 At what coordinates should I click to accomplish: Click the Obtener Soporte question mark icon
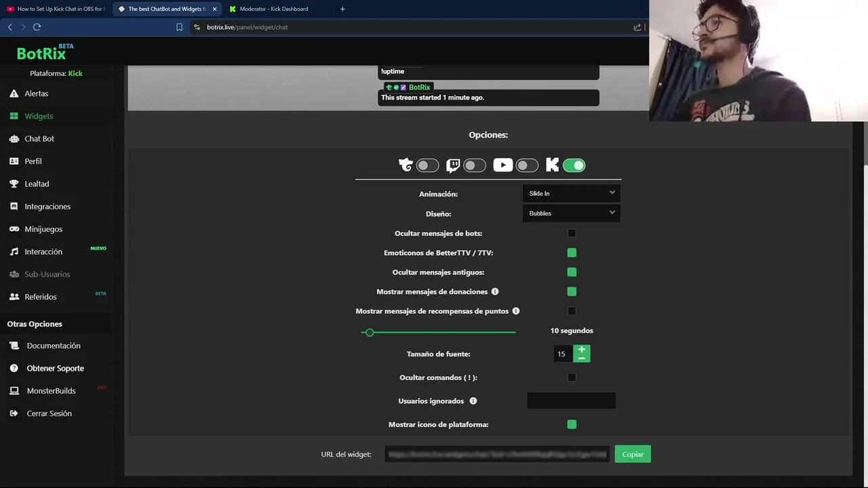[14, 368]
